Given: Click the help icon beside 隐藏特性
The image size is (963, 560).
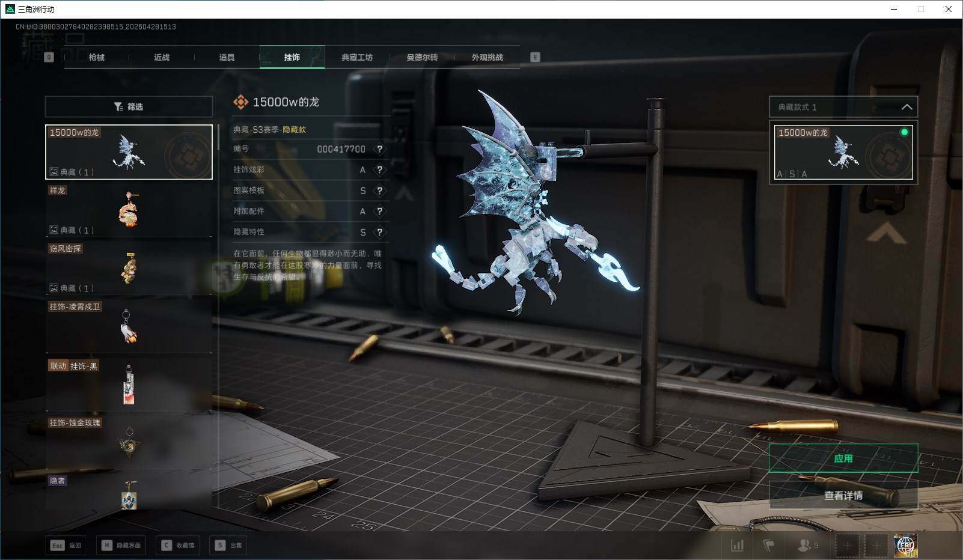Looking at the screenshot, I should (x=379, y=232).
